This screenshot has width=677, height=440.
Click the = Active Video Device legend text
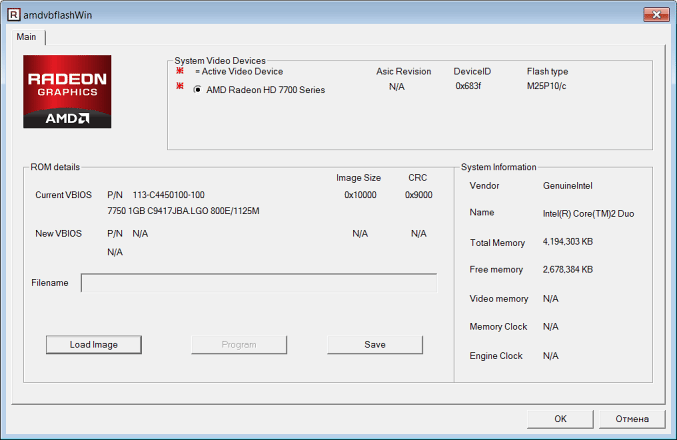(239, 72)
